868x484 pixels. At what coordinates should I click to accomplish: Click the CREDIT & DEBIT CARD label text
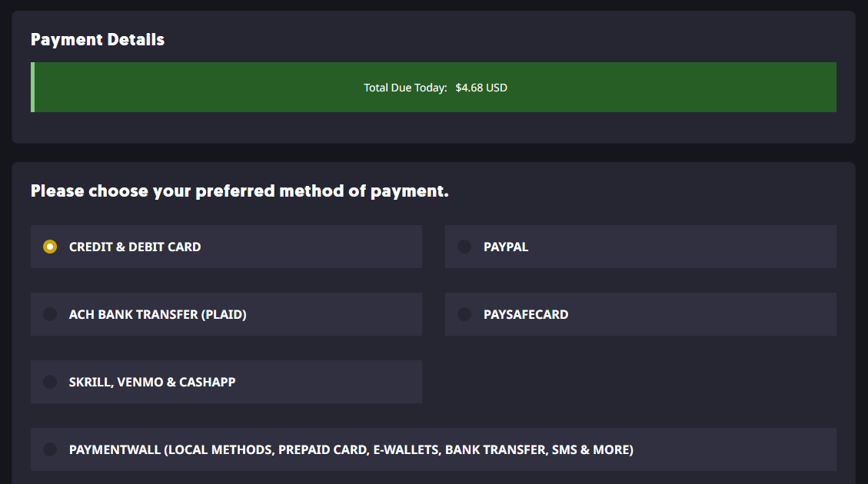135,247
